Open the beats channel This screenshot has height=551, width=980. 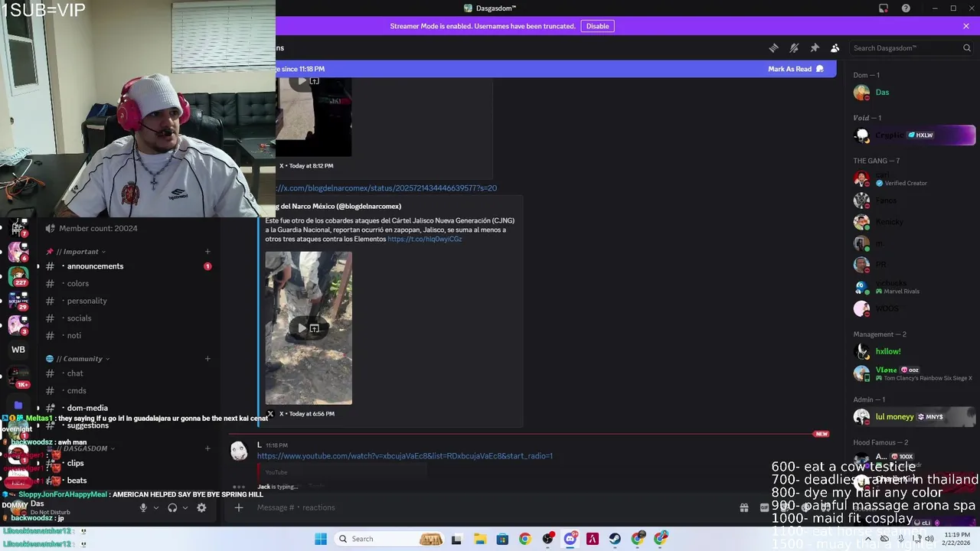click(127, 481)
